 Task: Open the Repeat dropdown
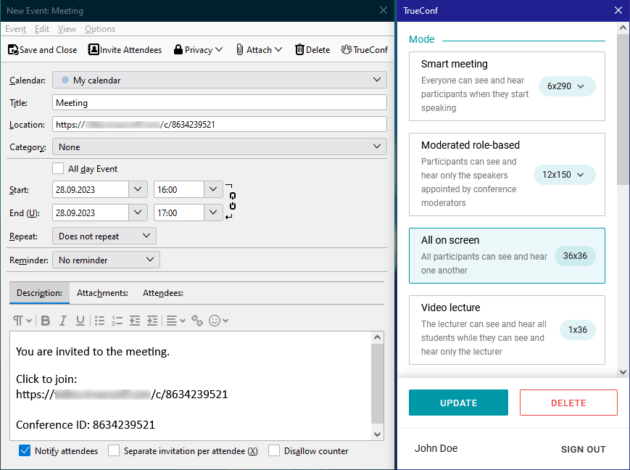click(104, 236)
